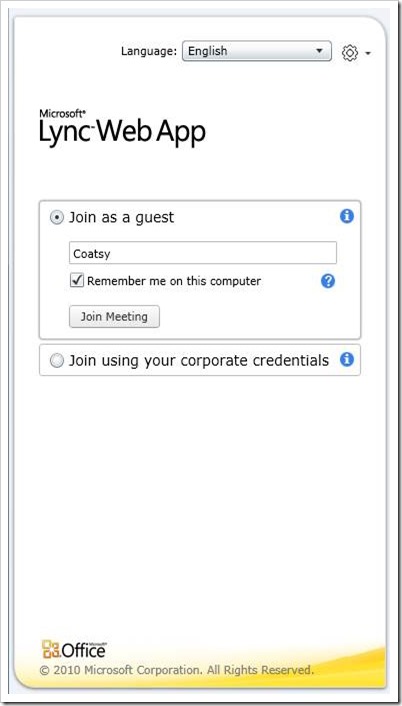Open the Language dropdown showing English
The width and height of the screenshot is (402, 706).
[x=257, y=51]
